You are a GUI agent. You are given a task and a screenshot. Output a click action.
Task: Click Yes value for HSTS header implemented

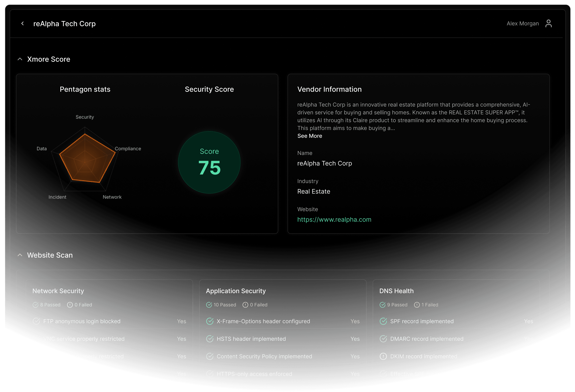click(x=355, y=339)
